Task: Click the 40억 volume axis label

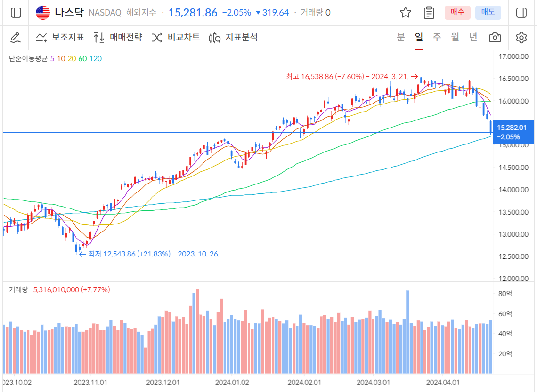Action: (505, 334)
